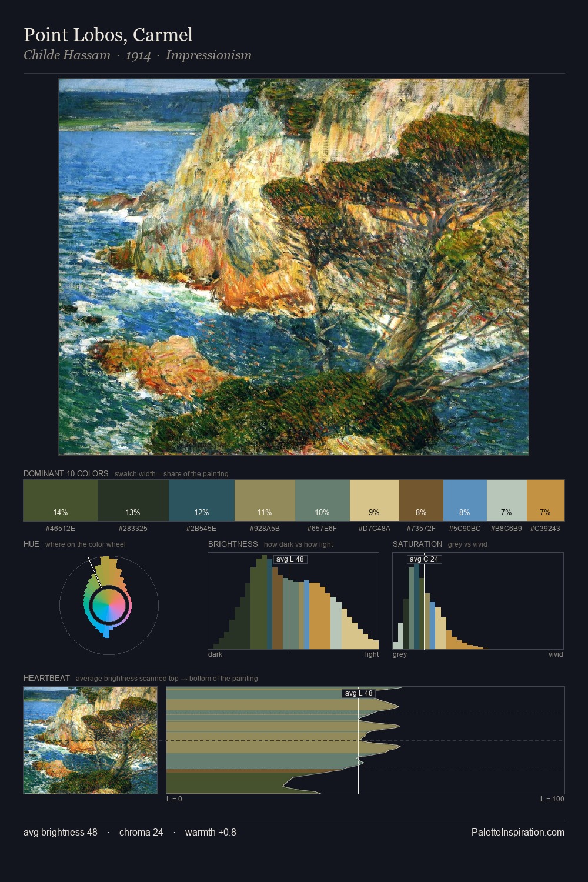Click the hex code #46512E
This screenshot has width=588, height=882.
(x=61, y=529)
